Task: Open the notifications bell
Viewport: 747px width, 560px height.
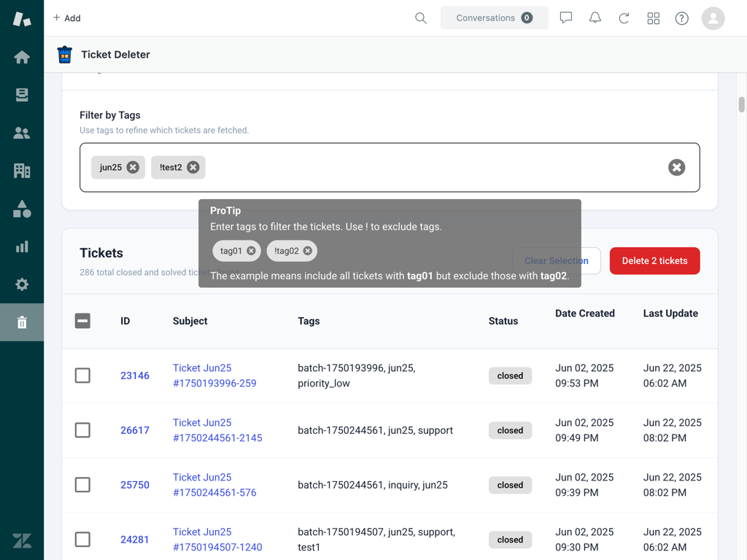Action: point(595,18)
